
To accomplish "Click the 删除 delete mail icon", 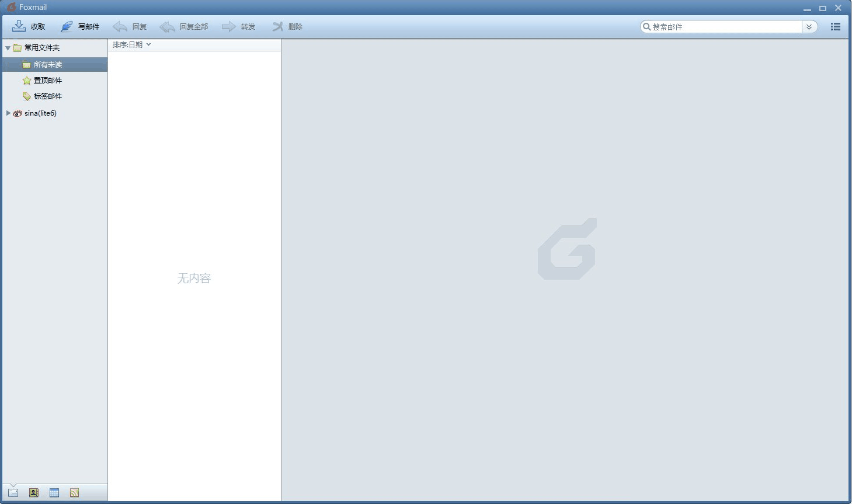I will (x=277, y=26).
